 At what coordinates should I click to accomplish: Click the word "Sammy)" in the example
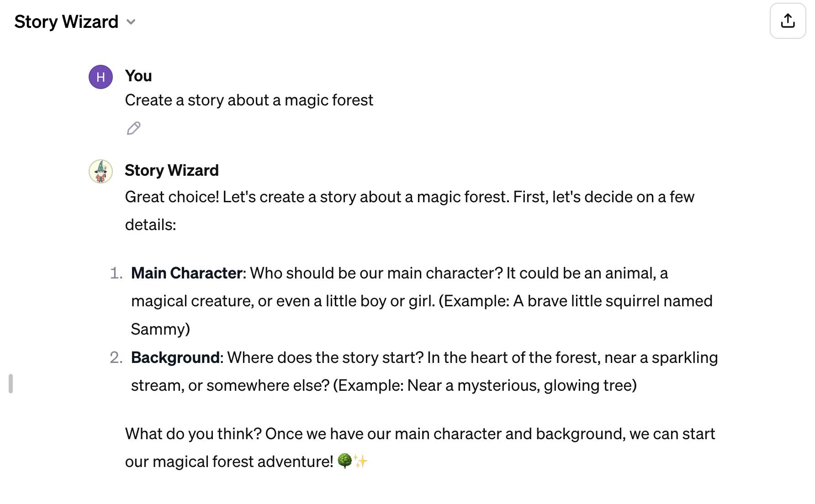[160, 329]
